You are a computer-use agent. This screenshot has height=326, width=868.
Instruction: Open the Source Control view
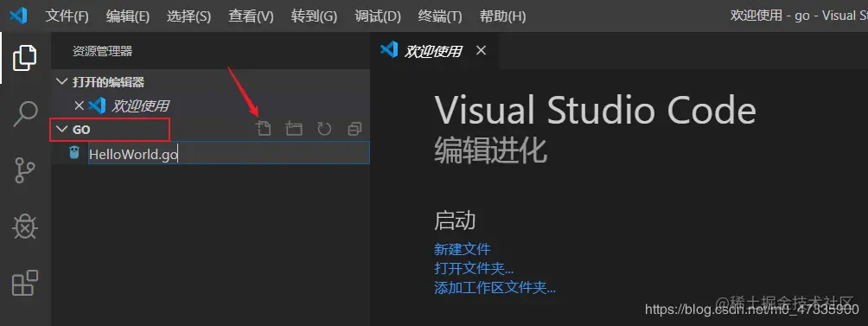pos(25,170)
